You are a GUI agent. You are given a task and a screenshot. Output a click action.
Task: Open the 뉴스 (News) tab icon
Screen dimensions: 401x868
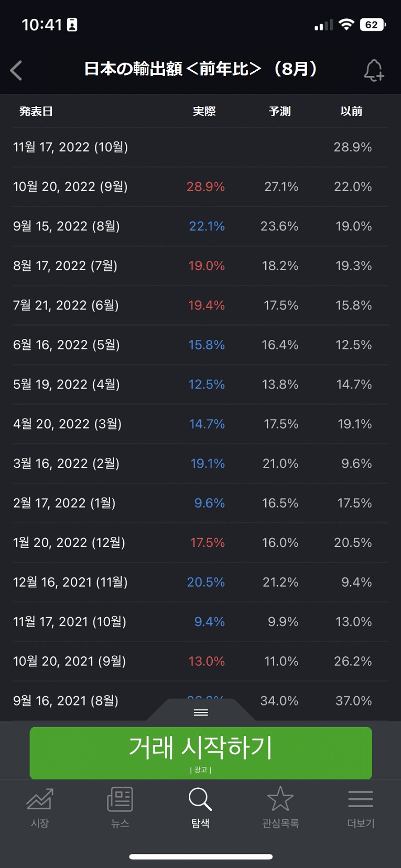click(120, 800)
